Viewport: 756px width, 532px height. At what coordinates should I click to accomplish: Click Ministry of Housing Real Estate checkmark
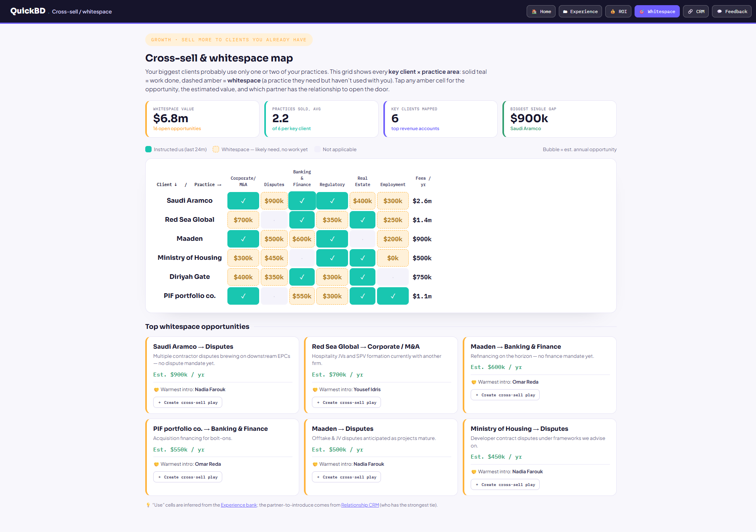pyautogui.click(x=363, y=258)
